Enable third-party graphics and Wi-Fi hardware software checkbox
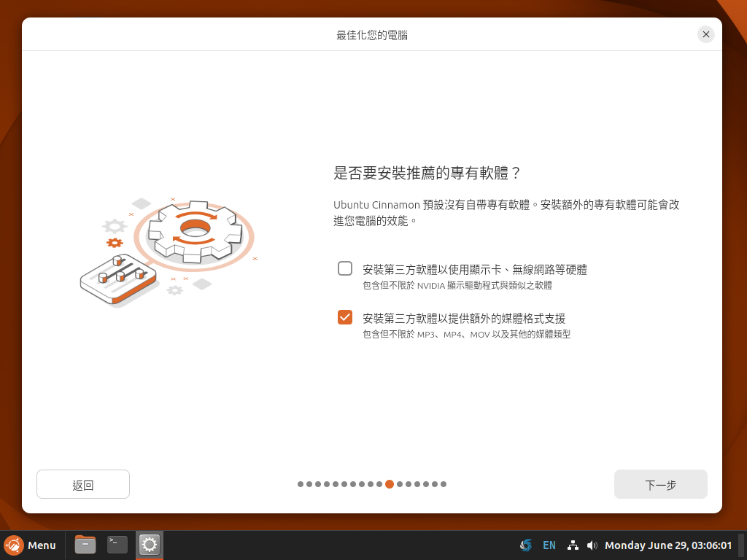 coord(345,268)
